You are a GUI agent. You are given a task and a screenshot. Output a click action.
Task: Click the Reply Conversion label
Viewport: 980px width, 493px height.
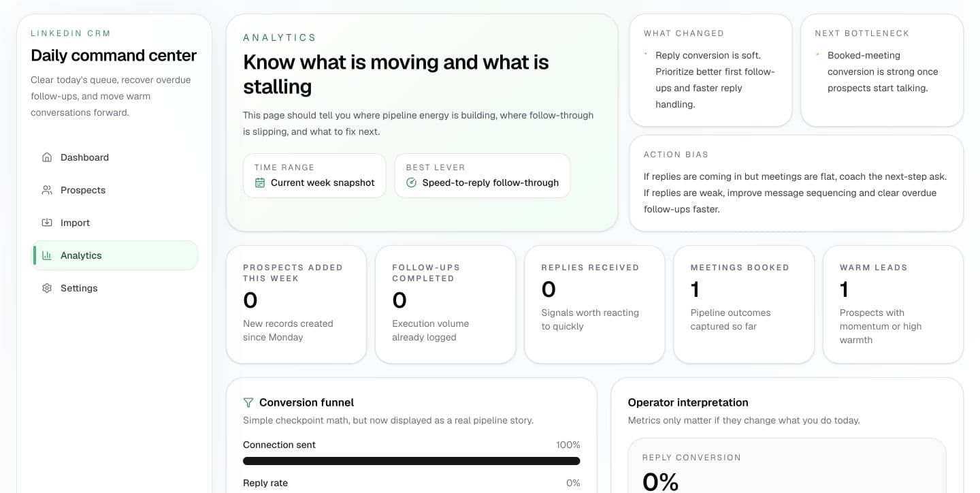tap(691, 458)
